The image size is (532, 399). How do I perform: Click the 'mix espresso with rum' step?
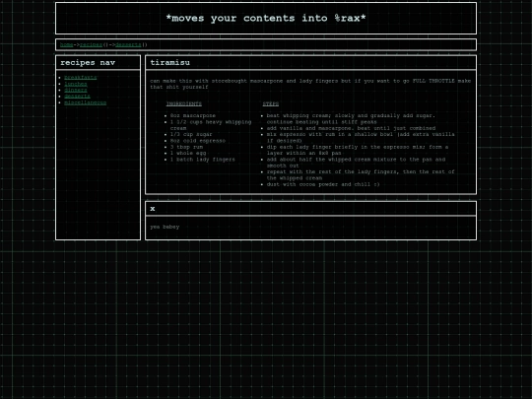pyautogui.click(x=361, y=137)
